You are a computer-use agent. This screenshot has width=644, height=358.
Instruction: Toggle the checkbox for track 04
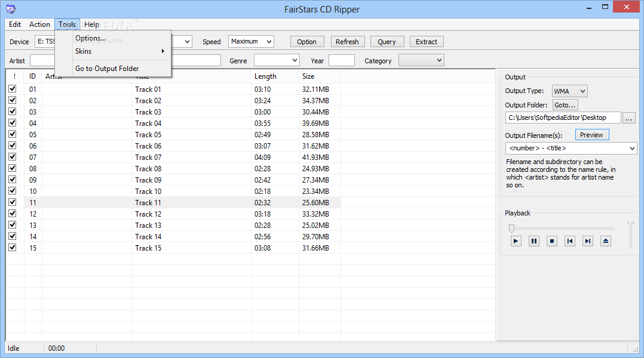click(x=13, y=122)
